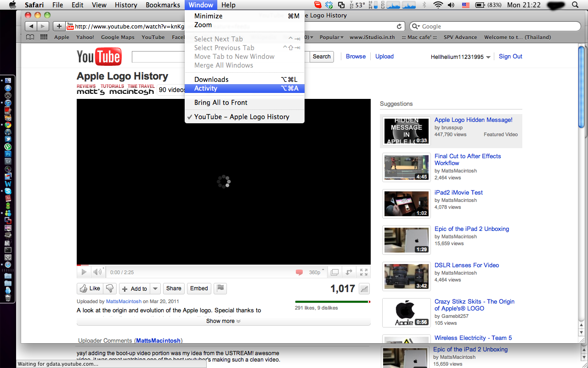The image size is (588, 368).
Task: Play the Apple Logo History video
Action: click(x=84, y=272)
